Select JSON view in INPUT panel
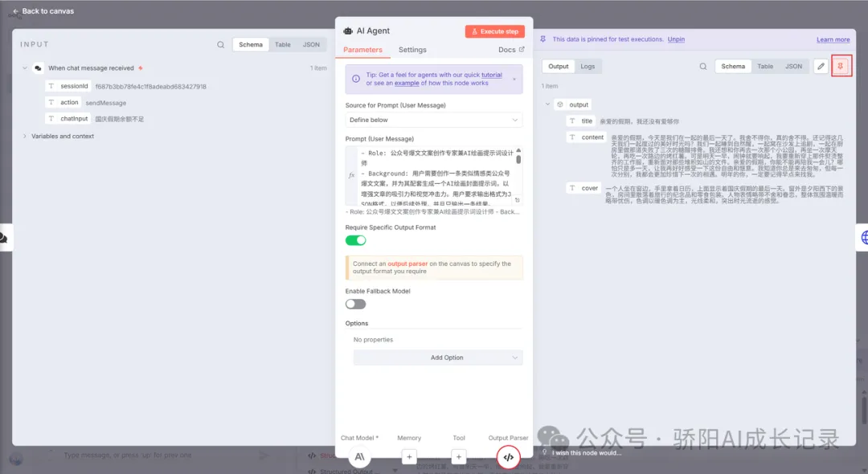 pyautogui.click(x=311, y=45)
